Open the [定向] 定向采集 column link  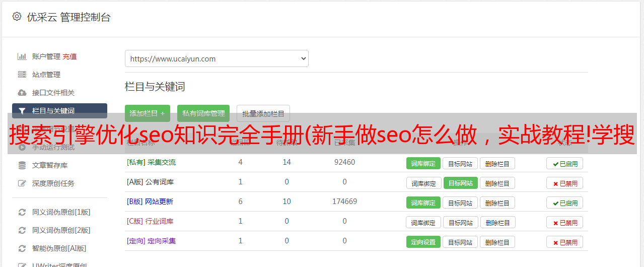pos(151,241)
